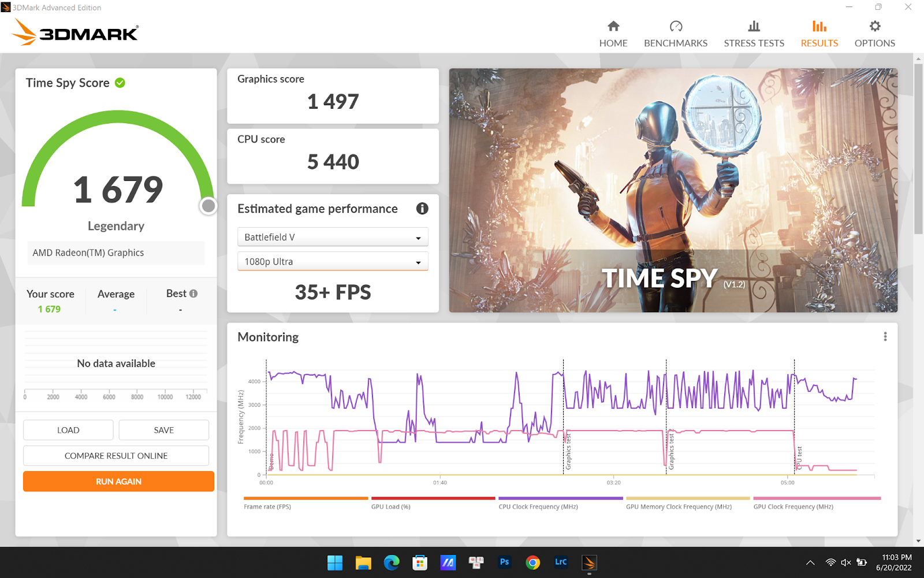Click the battery tray icon

click(x=862, y=562)
